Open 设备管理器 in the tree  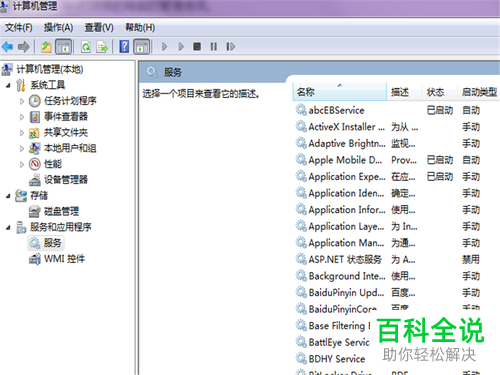pos(66,180)
